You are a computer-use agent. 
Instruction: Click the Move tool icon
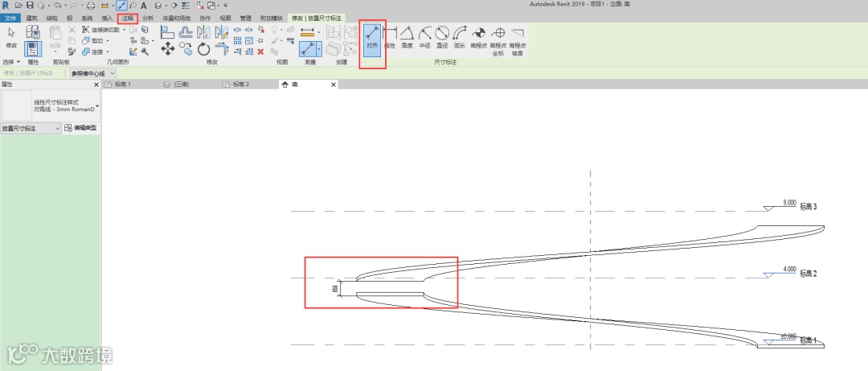coord(168,49)
